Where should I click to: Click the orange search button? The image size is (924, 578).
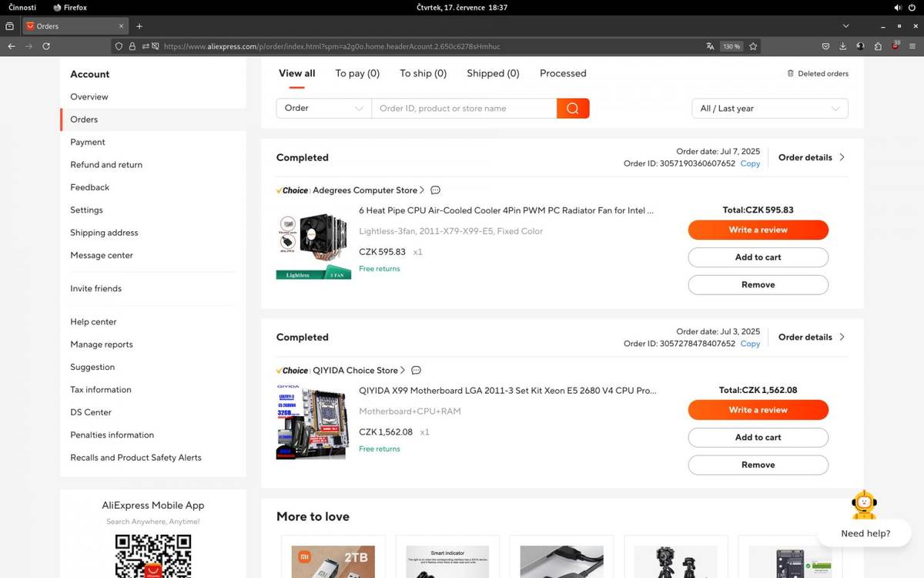click(x=572, y=109)
